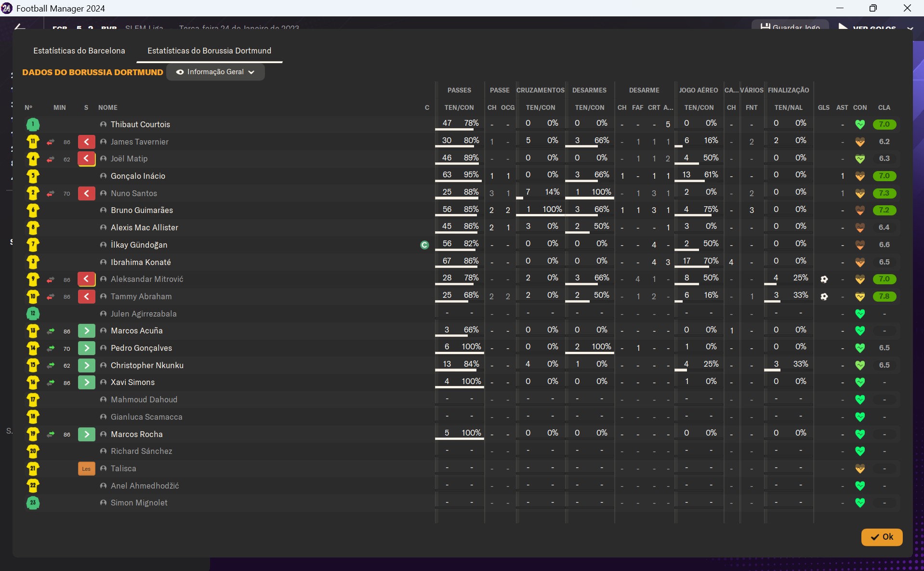Click Bruno Guimarães condition heart icon
924x571 pixels.
point(860,210)
